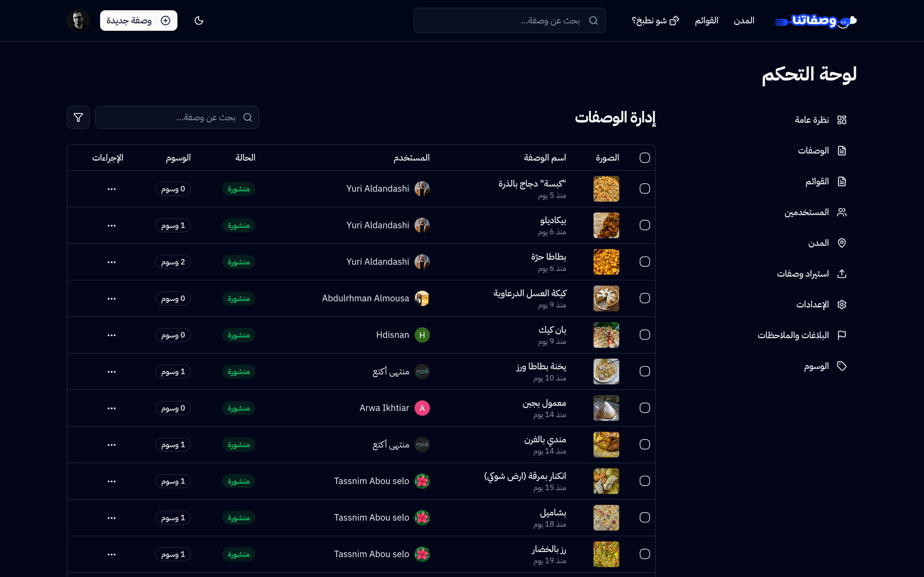Tick checkbox for معمول بجبن row
924x577 pixels.
coord(645,408)
